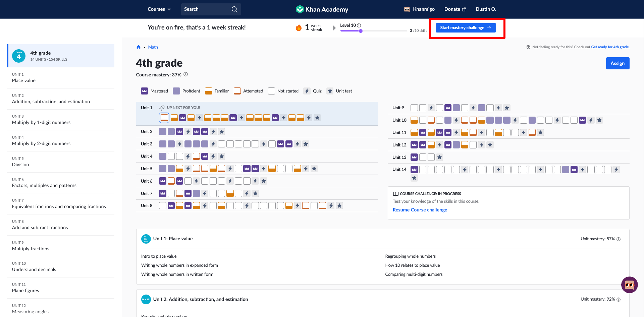Click the Search input field
Image resolution: width=644 pixels, height=317 pixels.
point(211,9)
